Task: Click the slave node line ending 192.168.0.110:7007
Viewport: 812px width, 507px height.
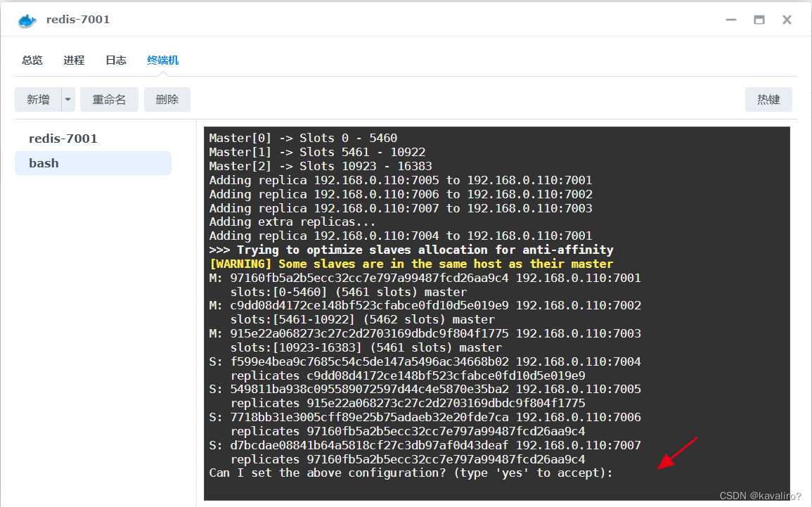Action: pyautogui.click(x=425, y=445)
